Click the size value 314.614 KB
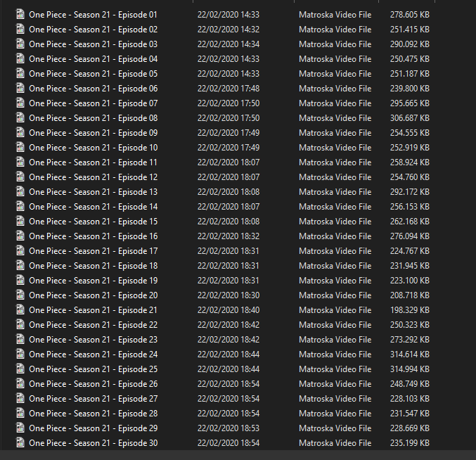Viewport: 476px width, 460px height. click(x=409, y=354)
